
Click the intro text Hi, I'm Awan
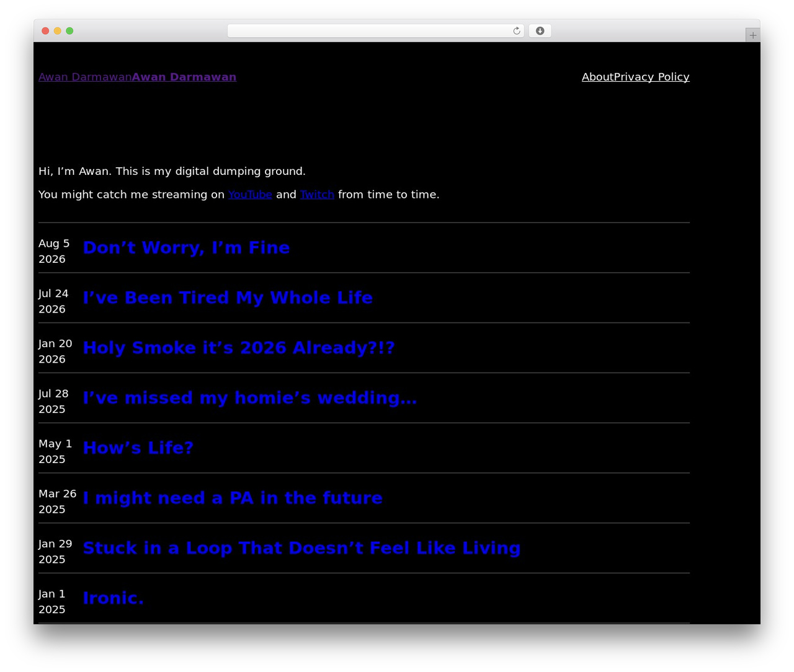[172, 171]
